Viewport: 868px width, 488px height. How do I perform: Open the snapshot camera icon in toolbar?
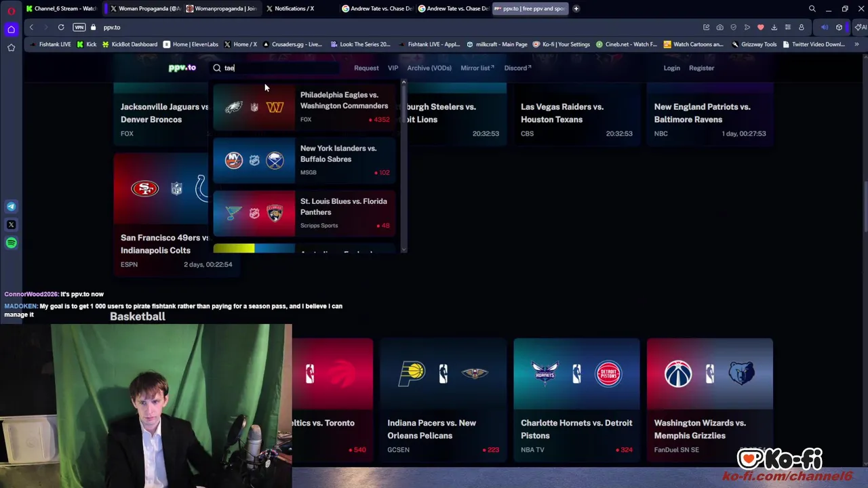pyautogui.click(x=719, y=27)
